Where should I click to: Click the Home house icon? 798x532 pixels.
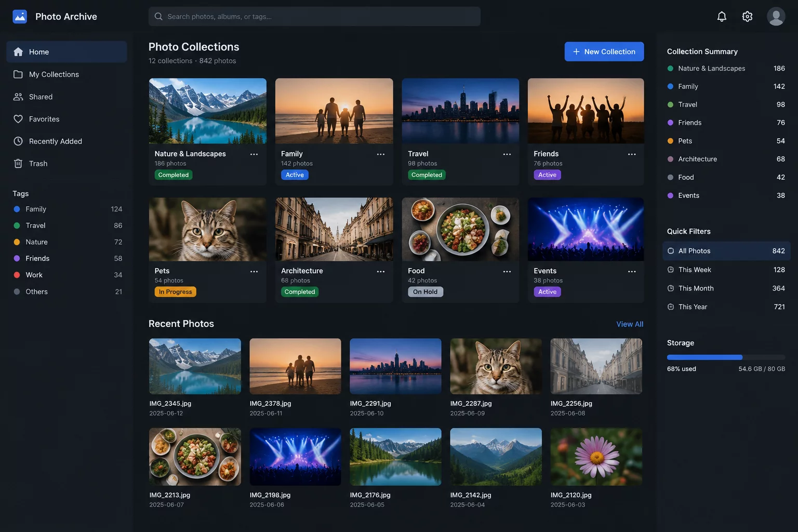coord(18,52)
